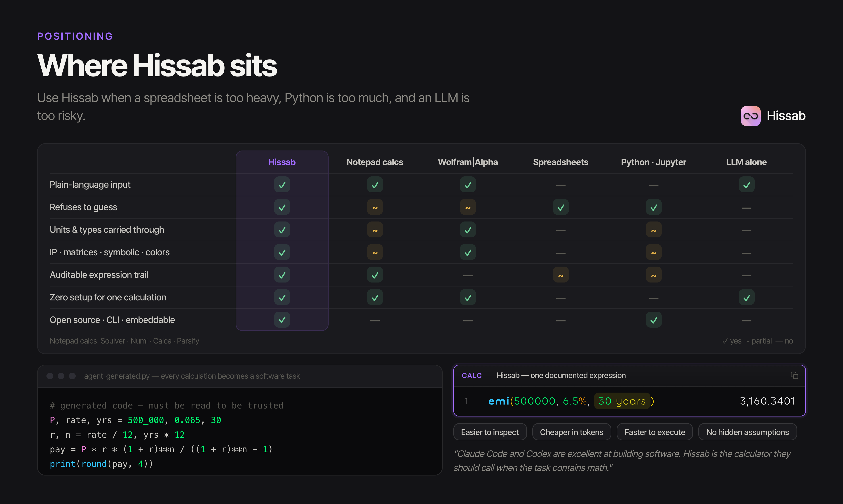Click Python Jupyter partial mark for Auditable trail
This screenshot has height=504, width=843.
pos(654,275)
